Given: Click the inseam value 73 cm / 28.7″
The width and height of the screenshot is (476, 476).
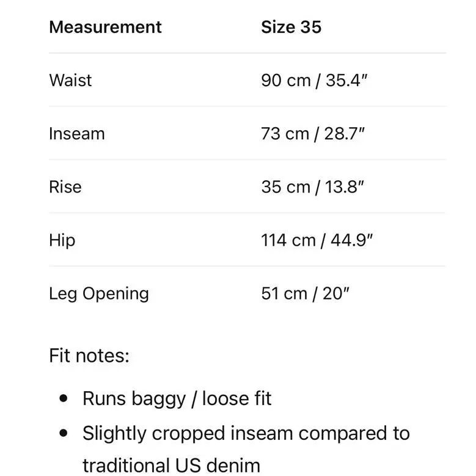Looking at the screenshot, I should pyautogui.click(x=313, y=134).
